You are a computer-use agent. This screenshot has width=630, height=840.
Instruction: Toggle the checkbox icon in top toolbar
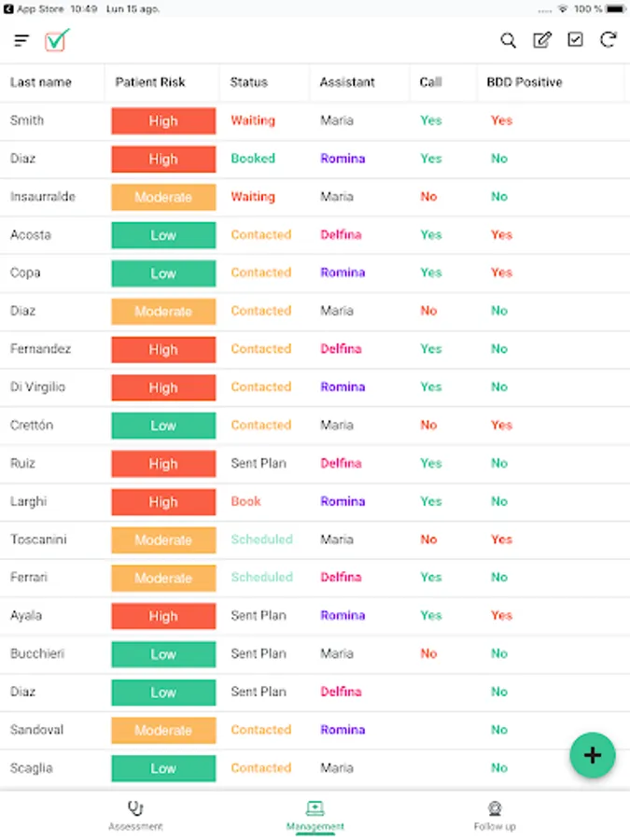[575, 39]
